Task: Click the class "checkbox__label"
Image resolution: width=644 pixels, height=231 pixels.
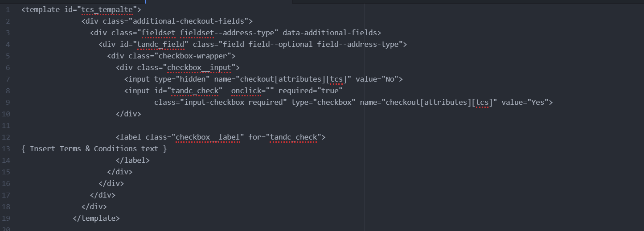Action: (208, 137)
